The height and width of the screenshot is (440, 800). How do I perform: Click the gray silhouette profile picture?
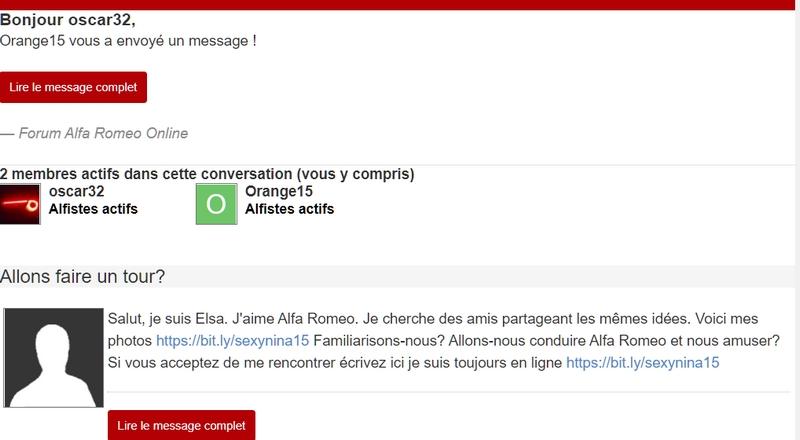point(54,357)
